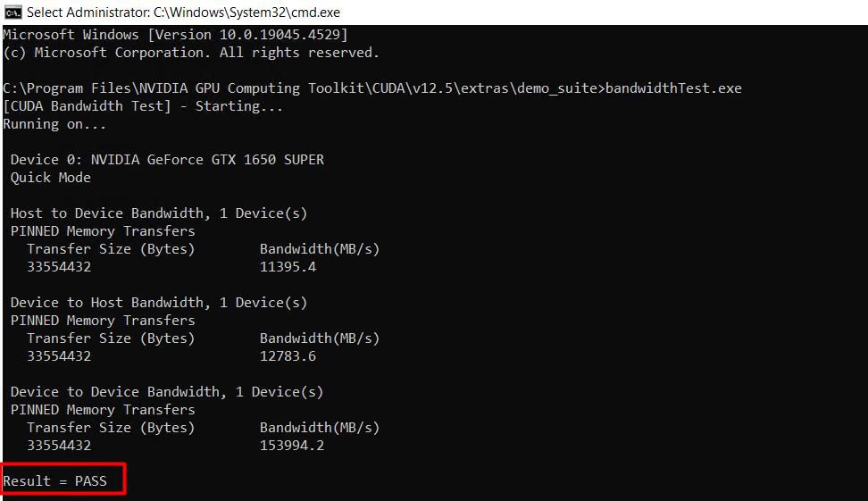
Task: Click the bandwidthTest.exe command text
Action: click(673, 88)
